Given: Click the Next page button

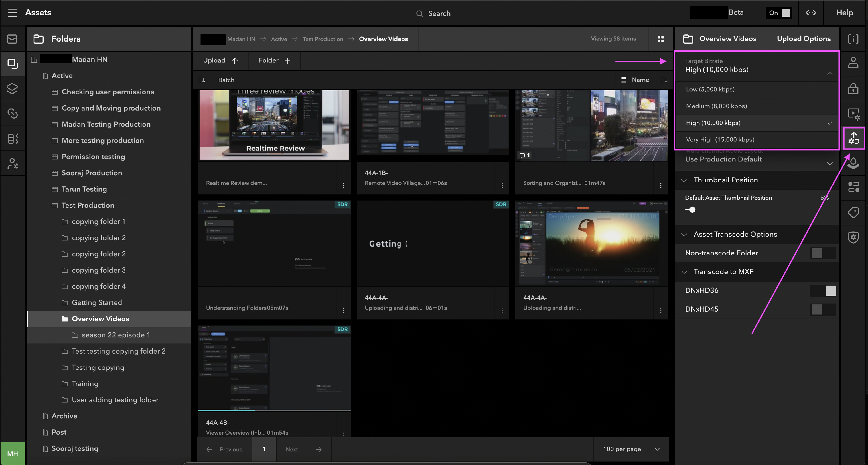Looking at the screenshot, I should click(x=303, y=449).
